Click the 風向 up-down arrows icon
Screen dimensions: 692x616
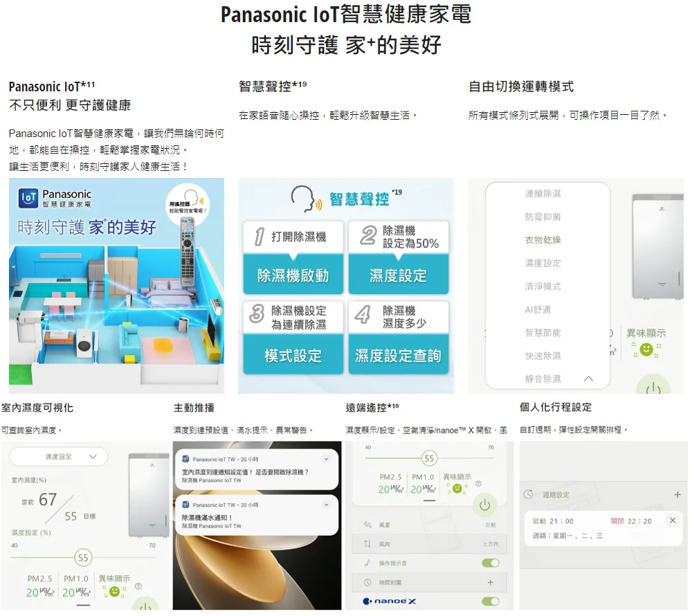pyautogui.click(x=367, y=544)
